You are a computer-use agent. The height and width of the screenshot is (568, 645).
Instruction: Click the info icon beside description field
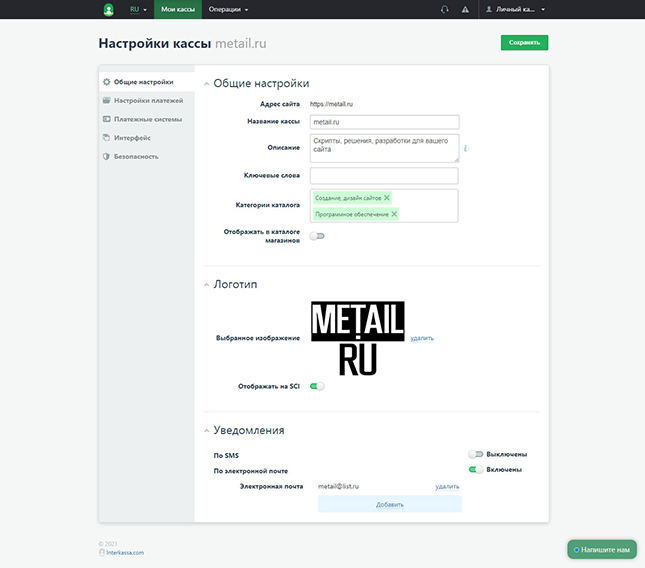[x=466, y=148]
